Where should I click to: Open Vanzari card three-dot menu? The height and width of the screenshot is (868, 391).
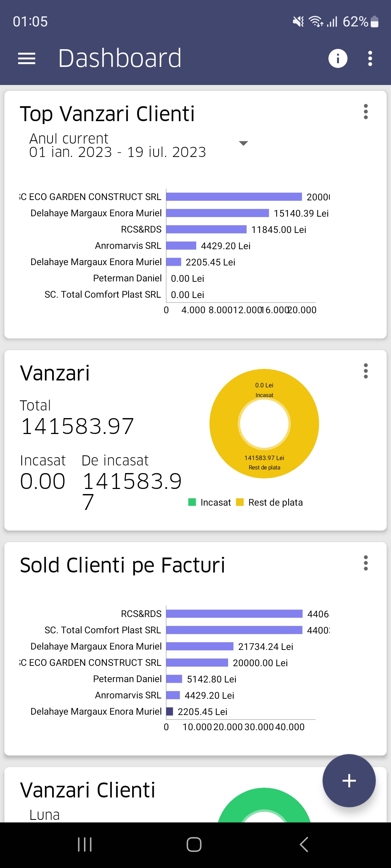point(366,371)
